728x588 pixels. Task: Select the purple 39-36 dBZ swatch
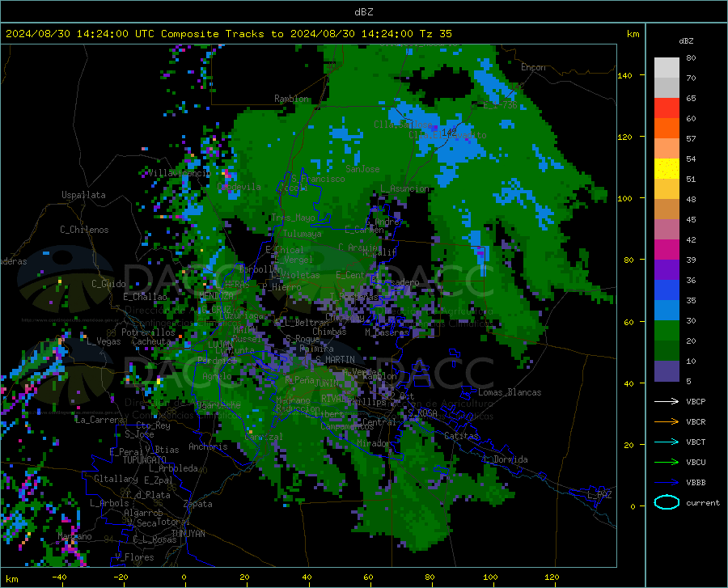(667, 270)
